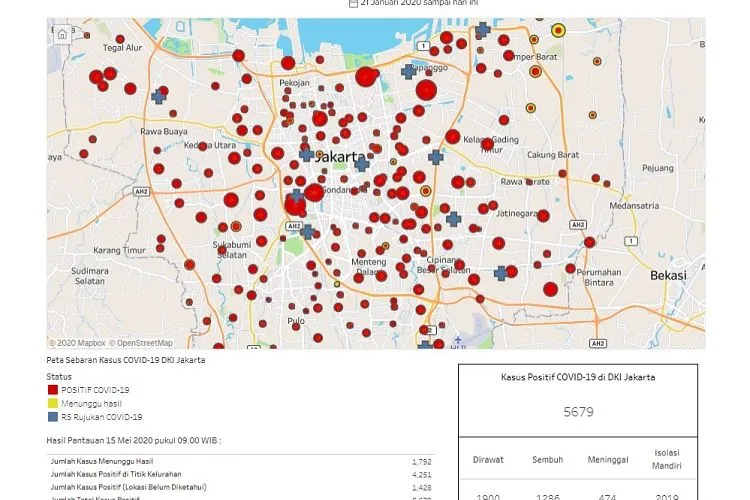Click the Tegal Alur map label
The image size is (750, 500).
(x=122, y=48)
